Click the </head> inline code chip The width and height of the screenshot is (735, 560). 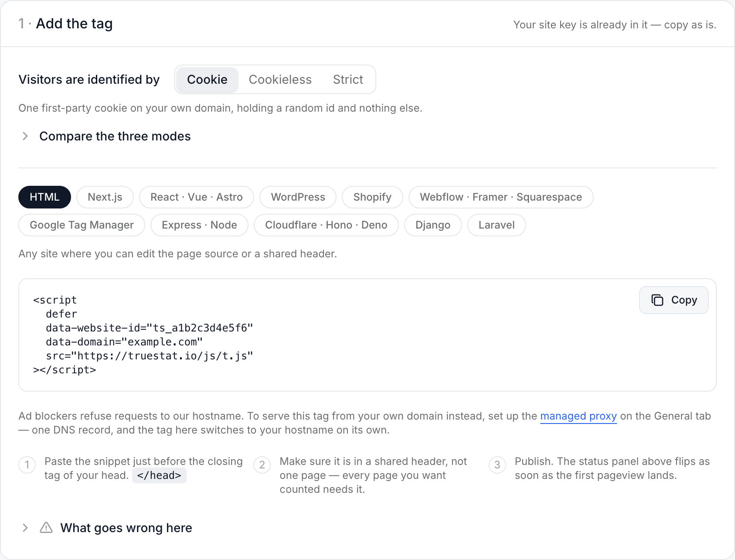click(x=159, y=475)
